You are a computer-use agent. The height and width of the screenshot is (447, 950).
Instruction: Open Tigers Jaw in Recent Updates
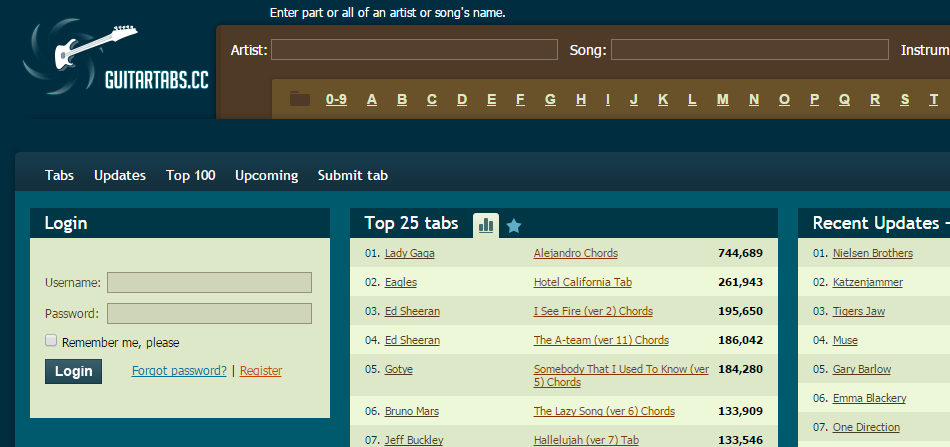coord(859,311)
